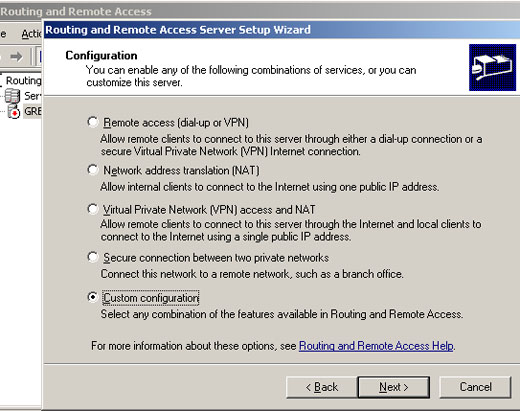This screenshot has height=411, width=520.
Task: Go to previous page with Back button
Action: click(322, 387)
